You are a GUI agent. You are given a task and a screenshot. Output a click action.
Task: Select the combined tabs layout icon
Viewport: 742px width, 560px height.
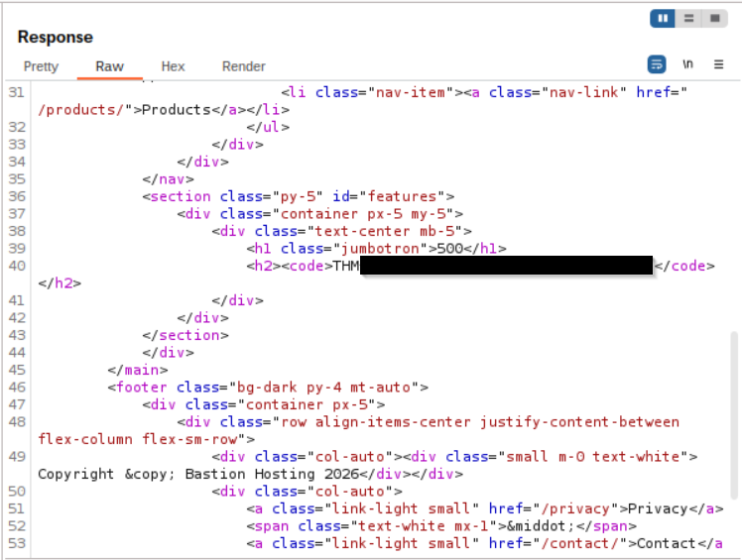tap(714, 18)
